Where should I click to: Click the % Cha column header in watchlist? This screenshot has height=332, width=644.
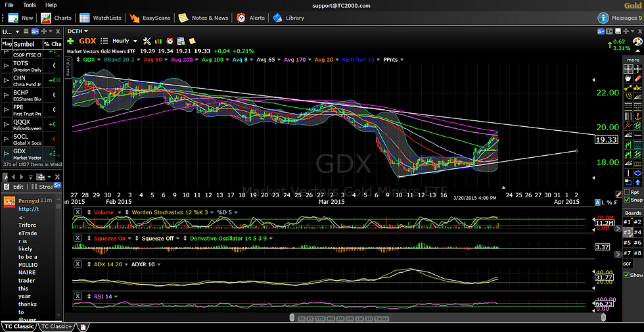(53, 44)
